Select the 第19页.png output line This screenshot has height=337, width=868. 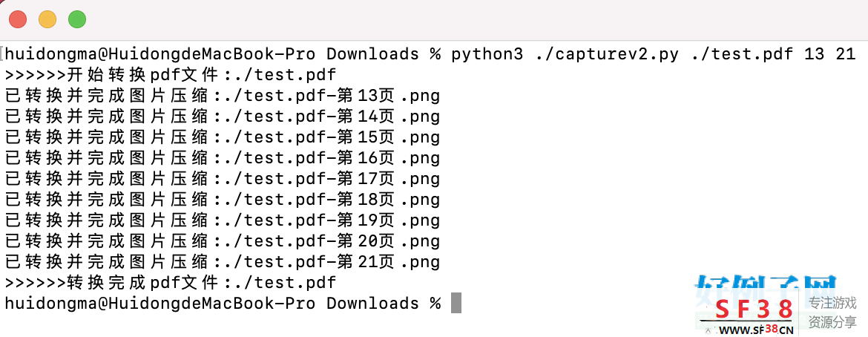coord(223,220)
